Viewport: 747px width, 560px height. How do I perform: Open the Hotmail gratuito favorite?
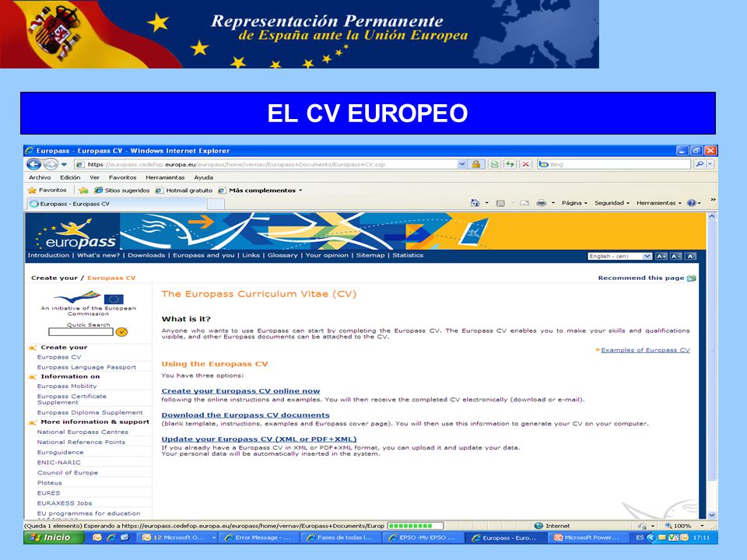184,190
